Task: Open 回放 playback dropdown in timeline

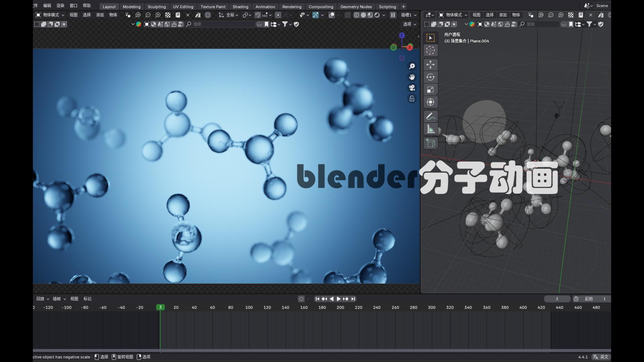Action: coord(43,299)
